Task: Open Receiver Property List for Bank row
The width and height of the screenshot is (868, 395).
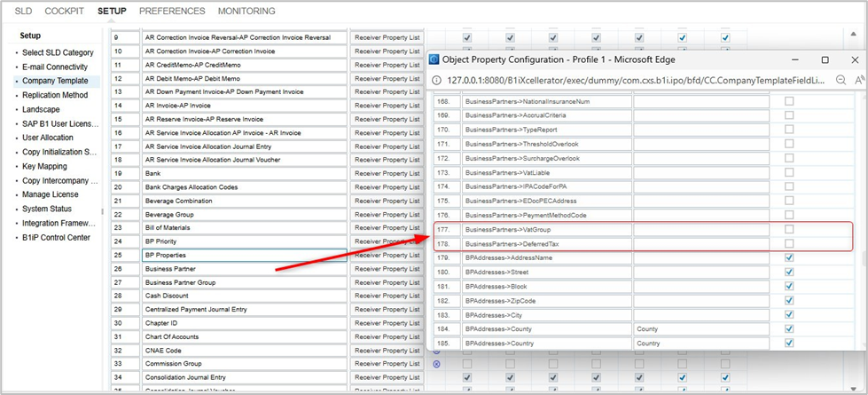Action: [x=387, y=174]
